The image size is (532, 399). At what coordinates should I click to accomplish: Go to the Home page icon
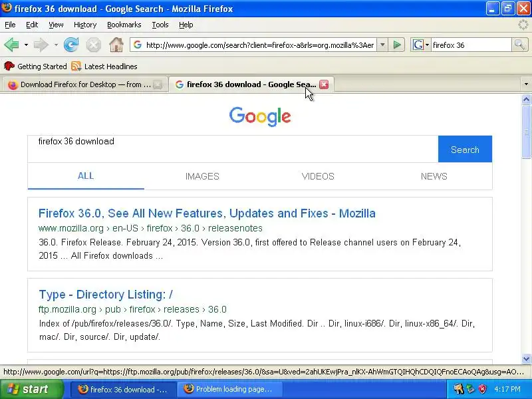tap(116, 45)
